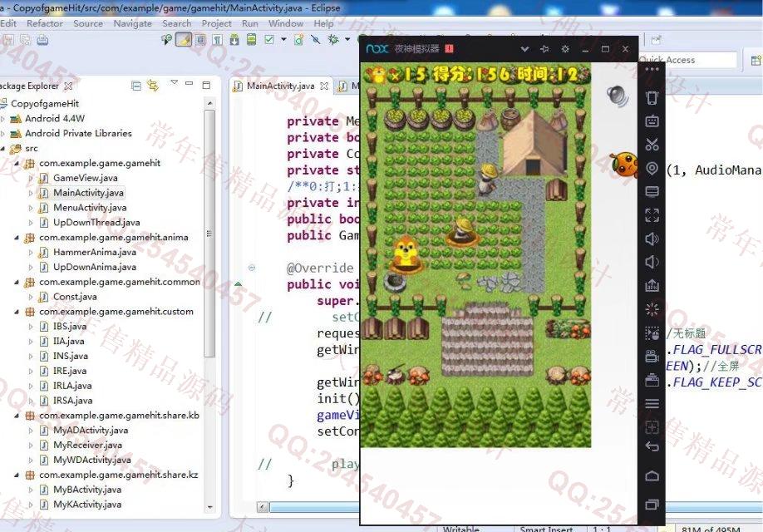Open Nox title bar dropdown chevron
This screenshot has width=763, height=532.
tap(524, 49)
